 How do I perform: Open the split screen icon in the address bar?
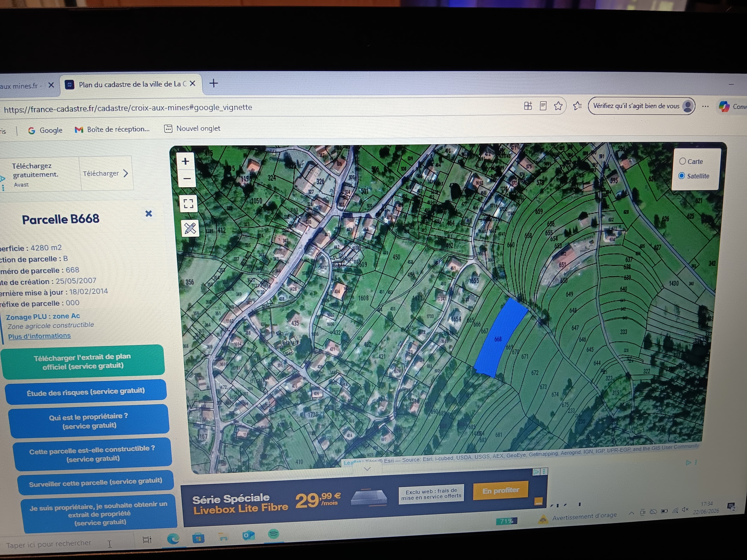[528, 106]
